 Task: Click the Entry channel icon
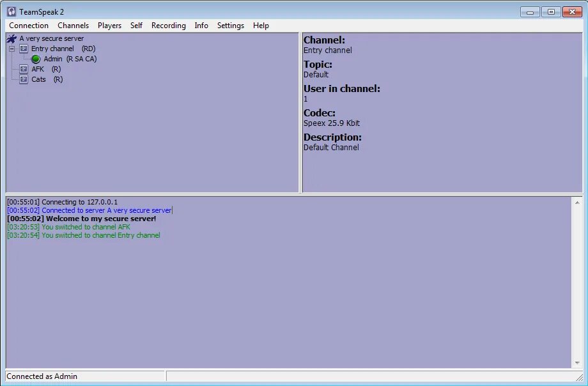pos(24,49)
